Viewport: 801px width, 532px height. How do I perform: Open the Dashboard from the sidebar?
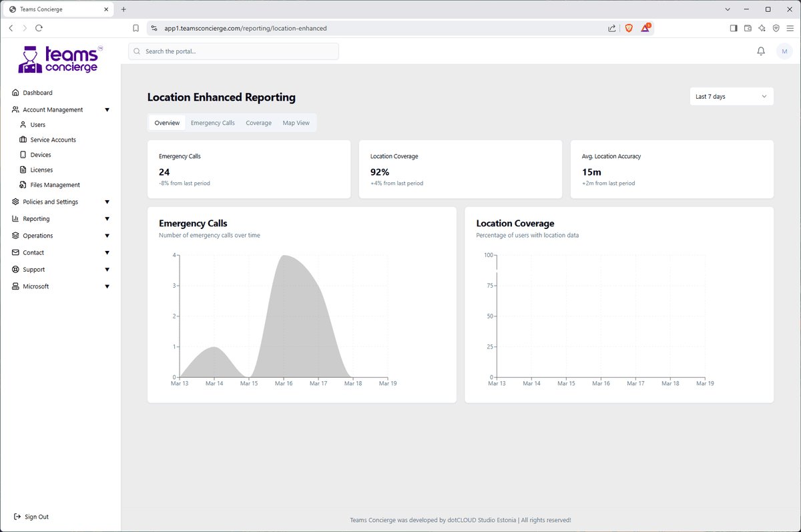click(x=15, y=92)
